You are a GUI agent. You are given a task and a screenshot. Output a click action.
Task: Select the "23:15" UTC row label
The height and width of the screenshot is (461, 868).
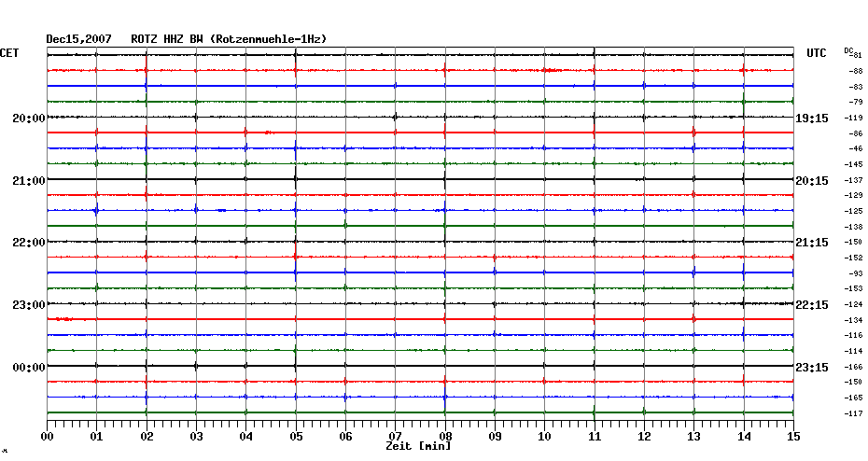812,368
